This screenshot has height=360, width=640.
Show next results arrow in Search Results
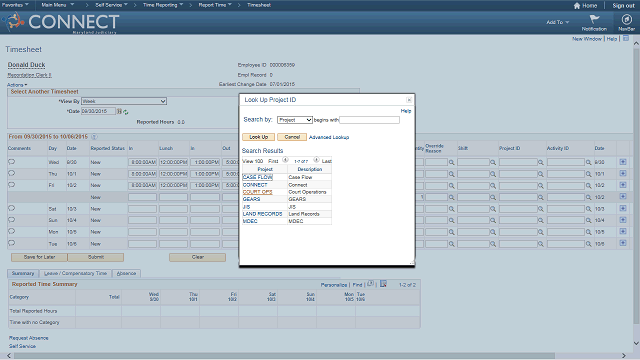point(316,160)
